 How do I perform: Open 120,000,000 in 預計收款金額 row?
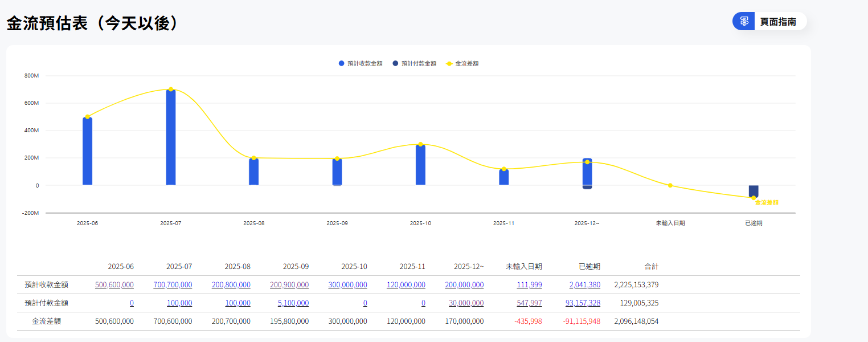pyautogui.click(x=406, y=285)
